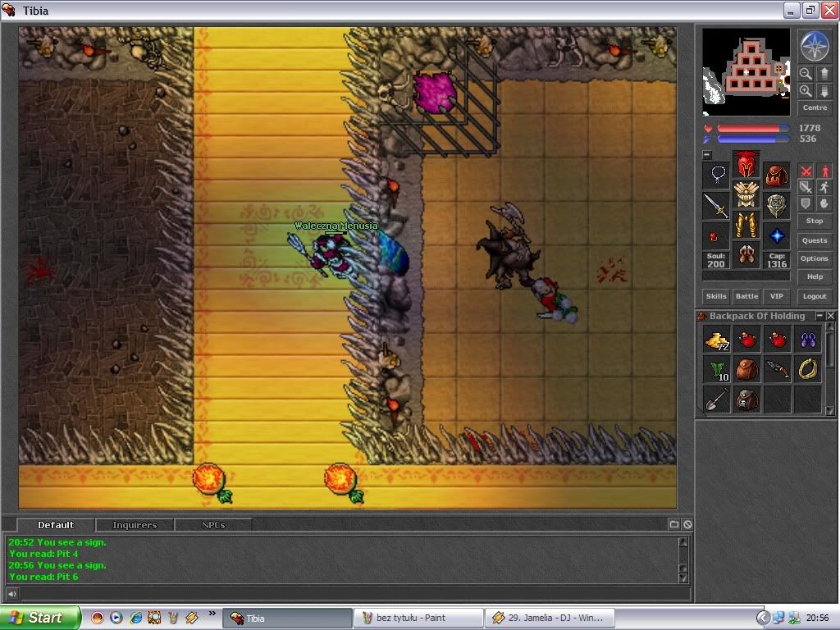Click the Logout button
The image size is (840, 630).
pos(815,296)
